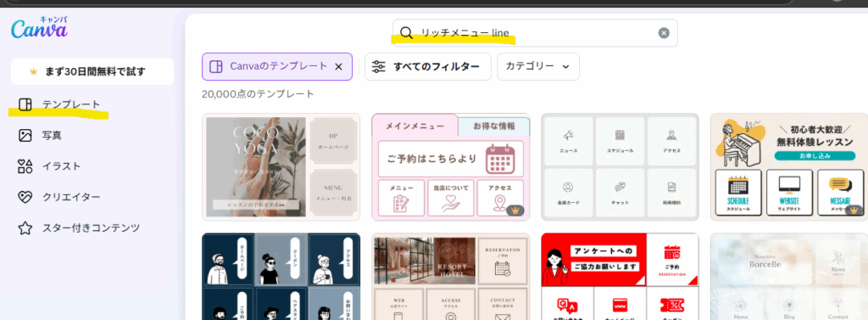Open the gray ニュース スケジュール grid template
Screen dimensions: 868x320
(x=620, y=167)
